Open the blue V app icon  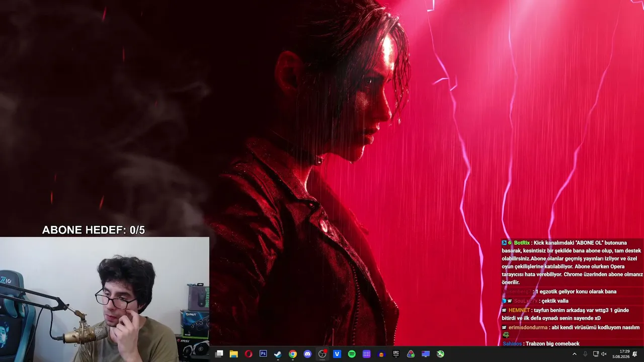(337, 354)
